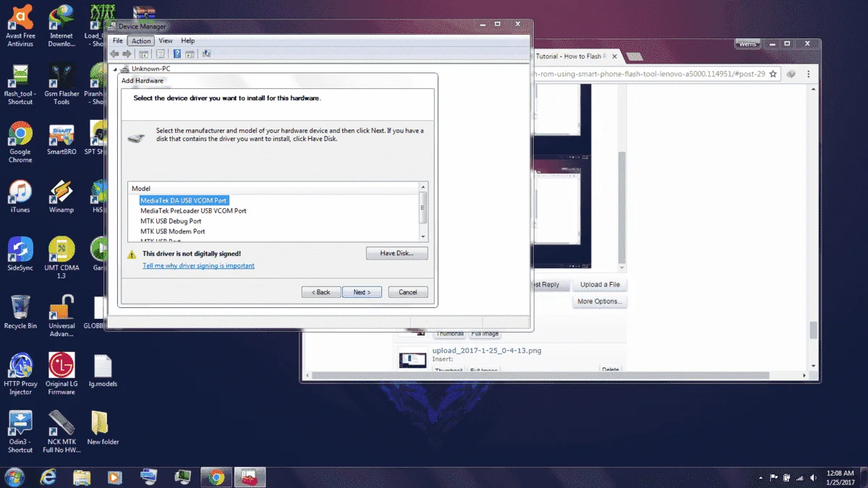Open flash_tool Shortcut desktop icon
Image resolution: width=868 pixels, height=488 pixels.
point(20,85)
